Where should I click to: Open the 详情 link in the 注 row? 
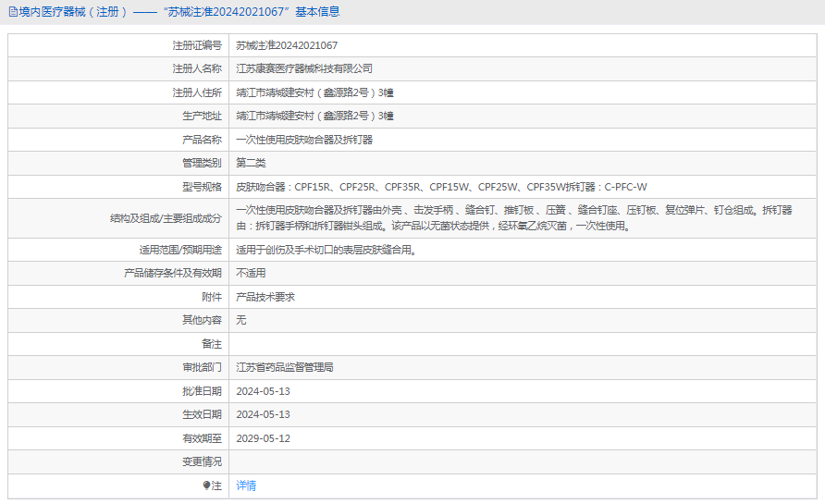click(246, 486)
